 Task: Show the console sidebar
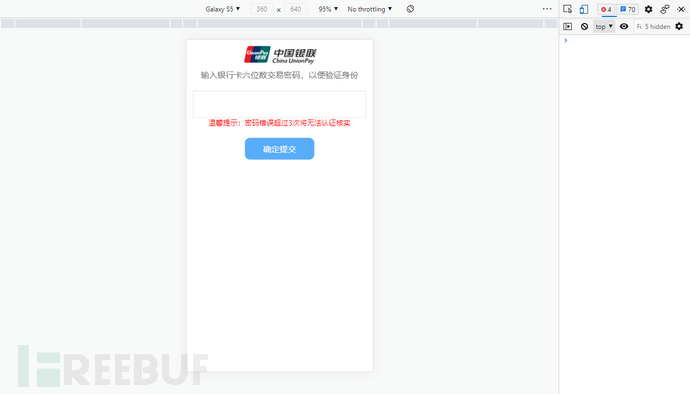[568, 26]
